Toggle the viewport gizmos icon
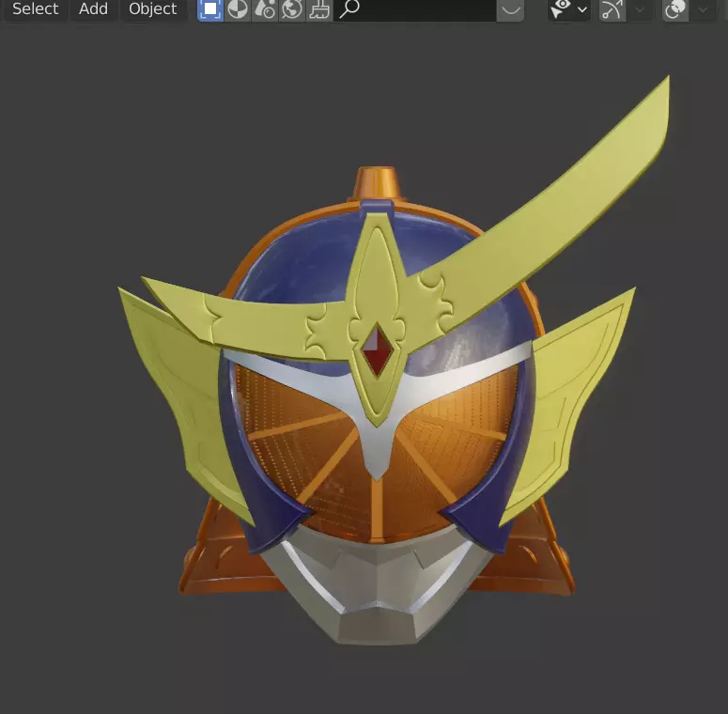 pos(612,8)
